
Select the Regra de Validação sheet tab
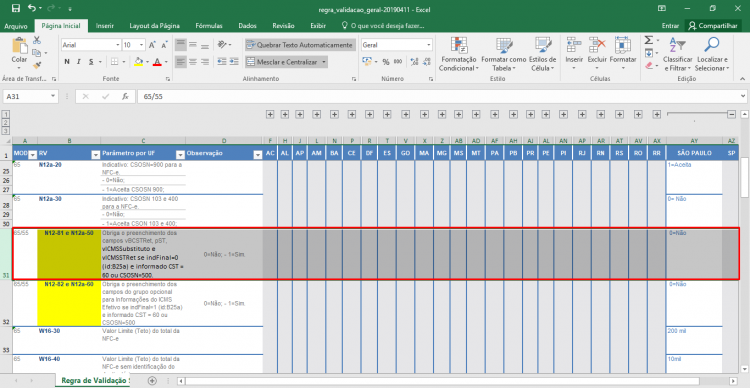tap(94, 380)
